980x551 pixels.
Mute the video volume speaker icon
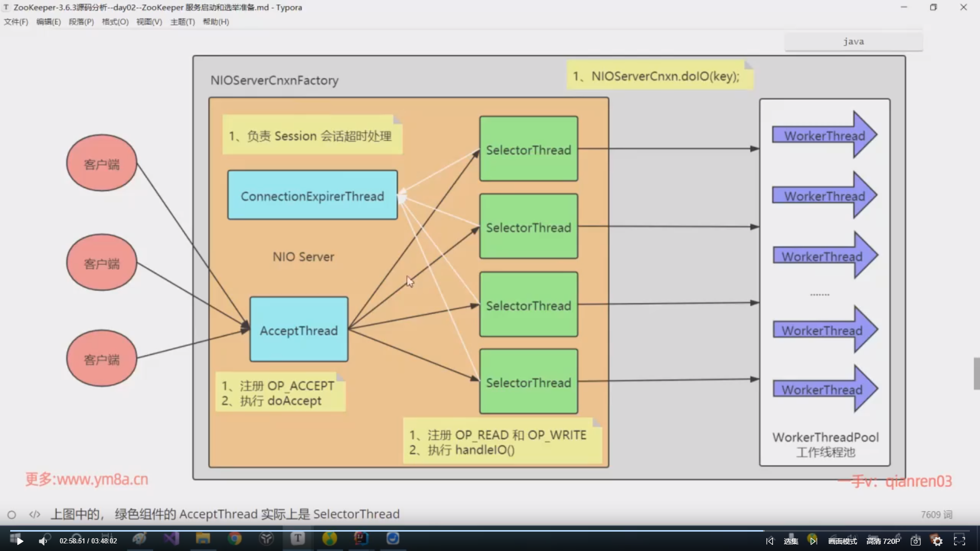point(43,541)
